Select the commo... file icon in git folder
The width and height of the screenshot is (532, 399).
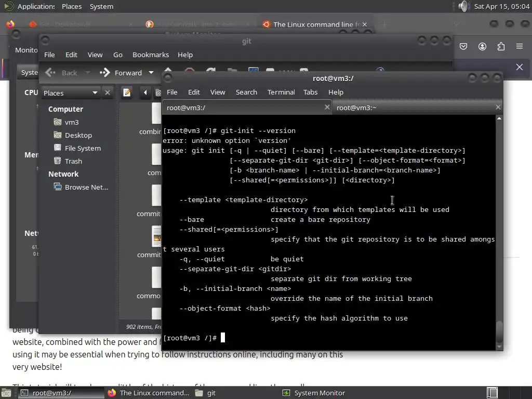(x=156, y=277)
